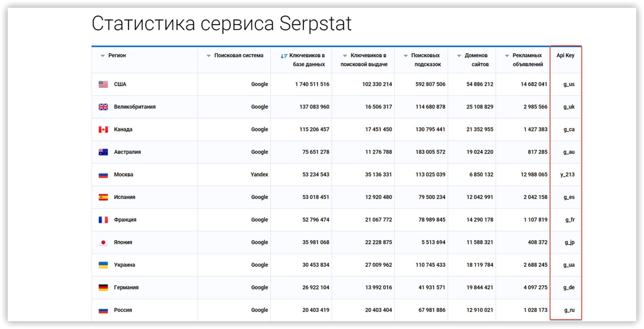
Task: Select the Великобритания region name
Action: tap(135, 107)
